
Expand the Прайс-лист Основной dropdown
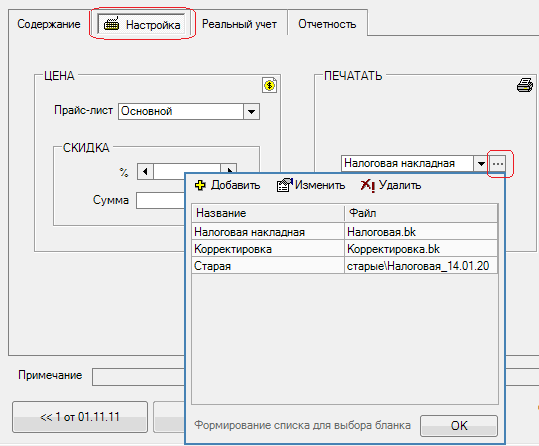[x=251, y=112]
